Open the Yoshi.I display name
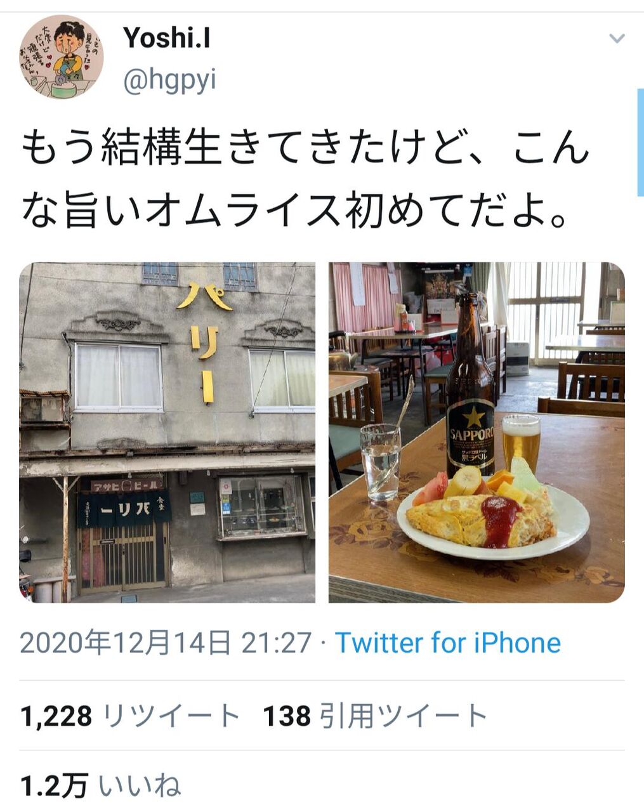The width and height of the screenshot is (644, 812). (167, 37)
